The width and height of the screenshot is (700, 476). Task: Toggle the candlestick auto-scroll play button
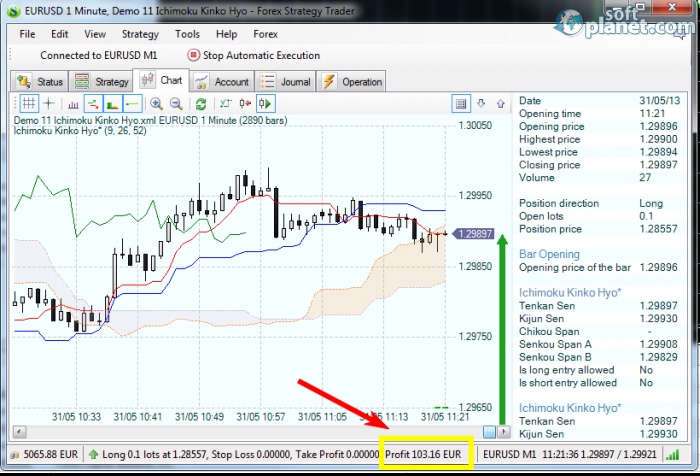coord(266,104)
